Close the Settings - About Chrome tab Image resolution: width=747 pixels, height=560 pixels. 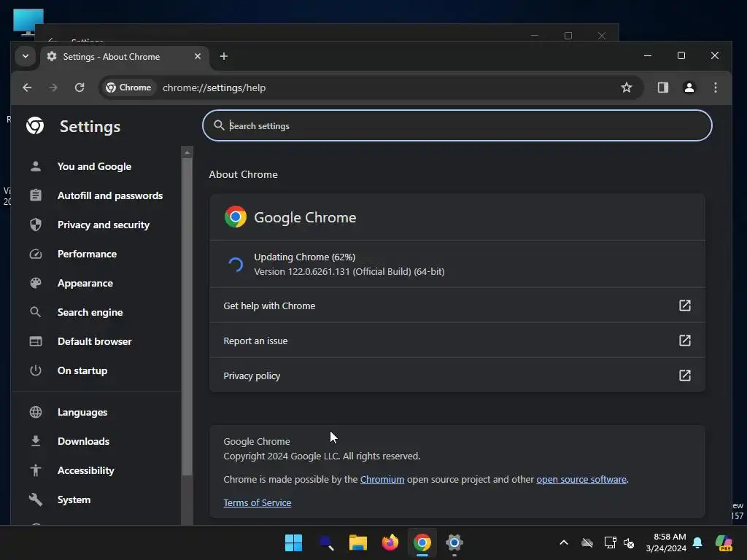(198, 56)
